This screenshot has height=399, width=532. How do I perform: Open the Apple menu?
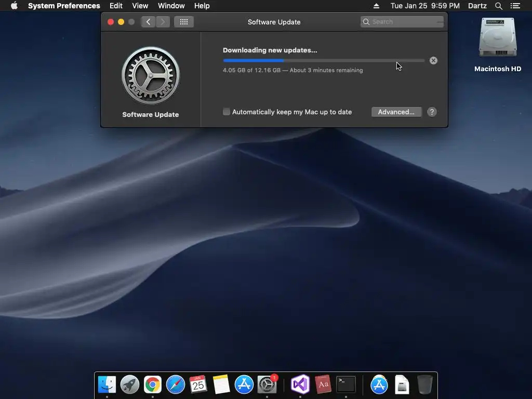click(x=14, y=6)
